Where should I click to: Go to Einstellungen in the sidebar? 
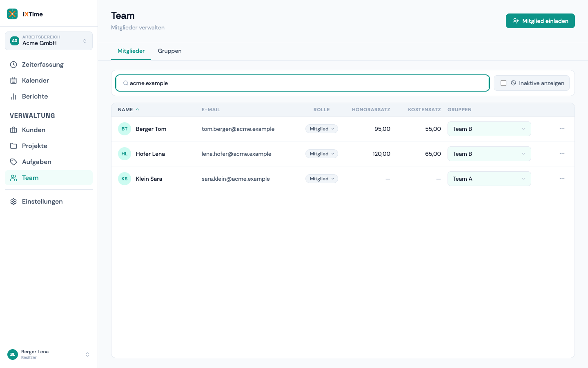49,202
